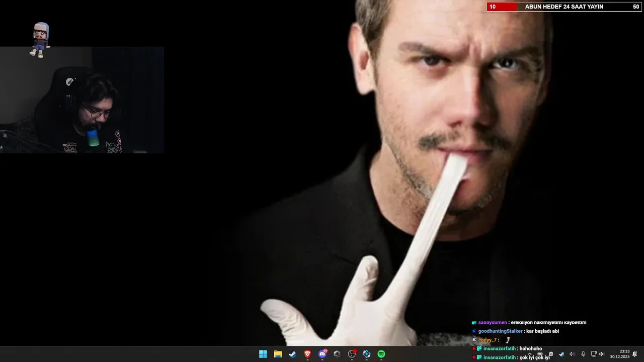
Task: Open Steam from the taskbar
Action: tap(292, 354)
